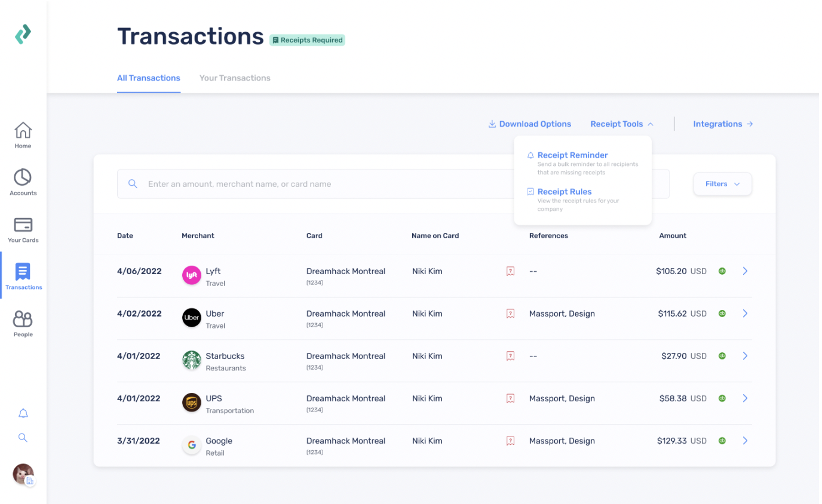Click the Download Options link
Viewport: 822px width, 504px height.
coord(529,124)
